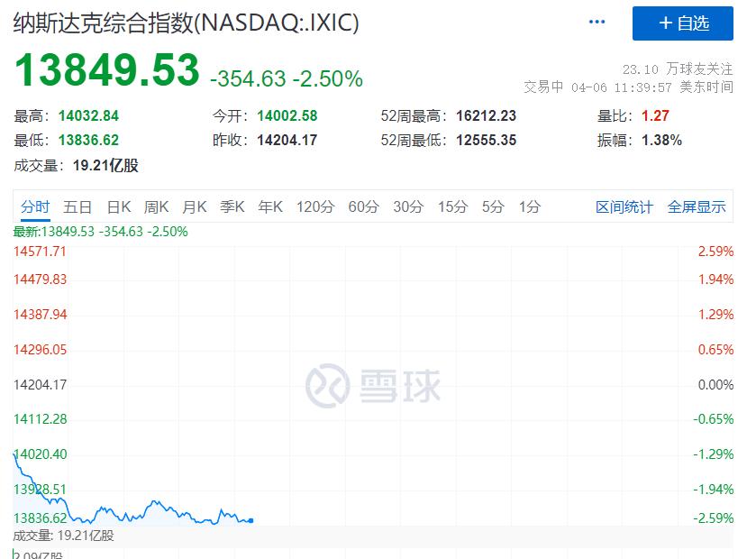The width and height of the screenshot is (756, 559).
Task: Switch to the 五日 chart tab
Action: (77, 206)
